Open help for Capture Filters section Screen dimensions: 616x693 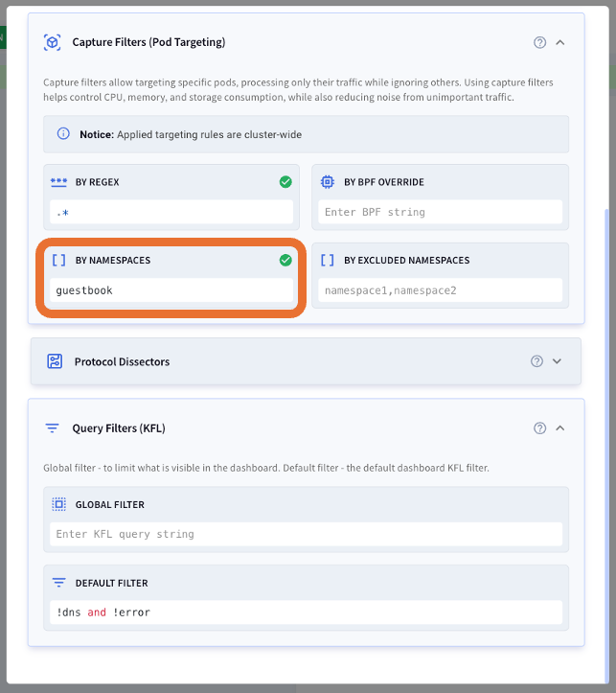coord(539,42)
